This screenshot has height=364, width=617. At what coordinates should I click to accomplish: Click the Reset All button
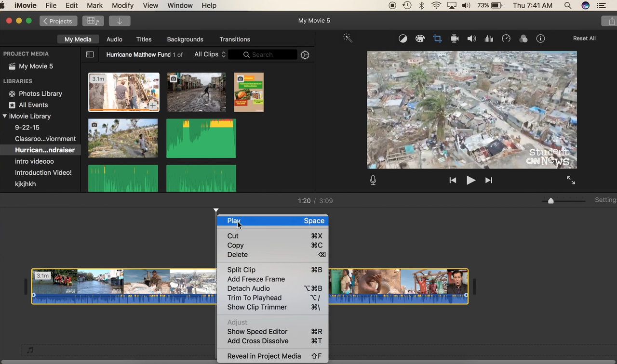[x=584, y=38]
